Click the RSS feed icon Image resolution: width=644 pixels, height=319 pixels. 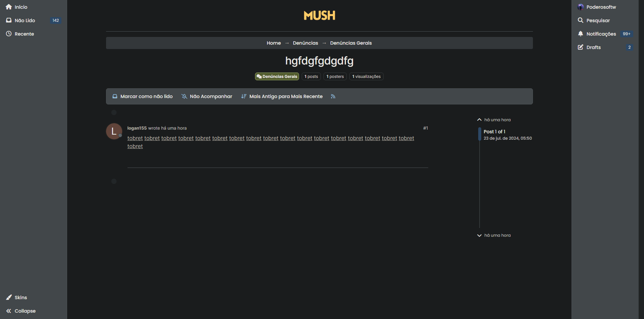(x=333, y=96)
